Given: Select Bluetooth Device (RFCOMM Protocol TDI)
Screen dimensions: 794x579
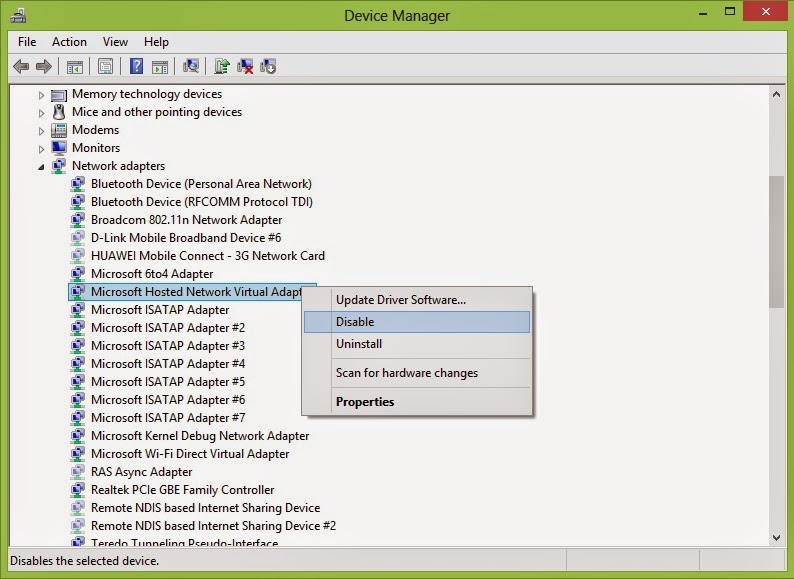Looking at the screenshot, I should (x=202, y=202).
